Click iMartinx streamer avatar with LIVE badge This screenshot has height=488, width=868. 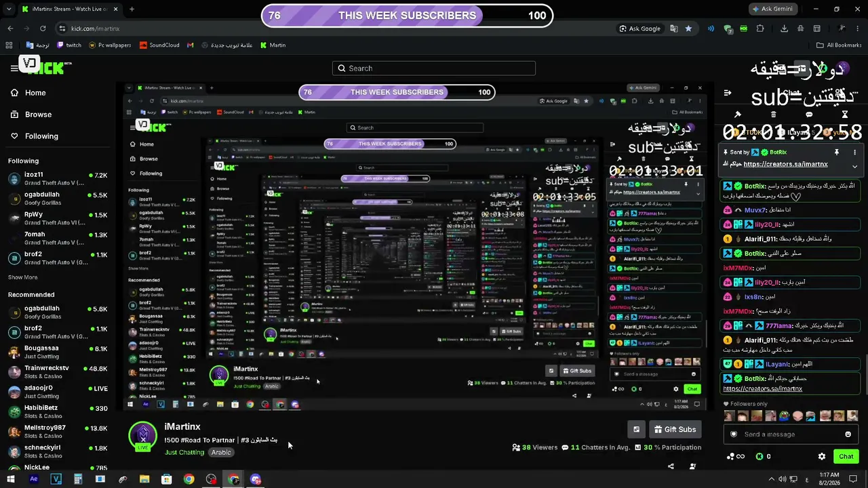pos(143,436)
